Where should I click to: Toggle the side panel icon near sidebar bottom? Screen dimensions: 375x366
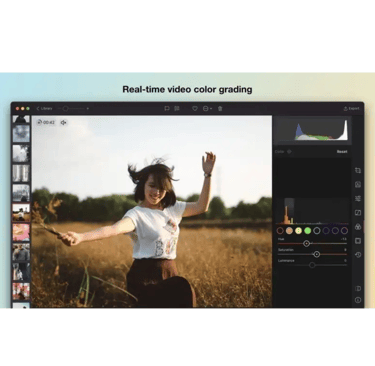coord(358,288)
